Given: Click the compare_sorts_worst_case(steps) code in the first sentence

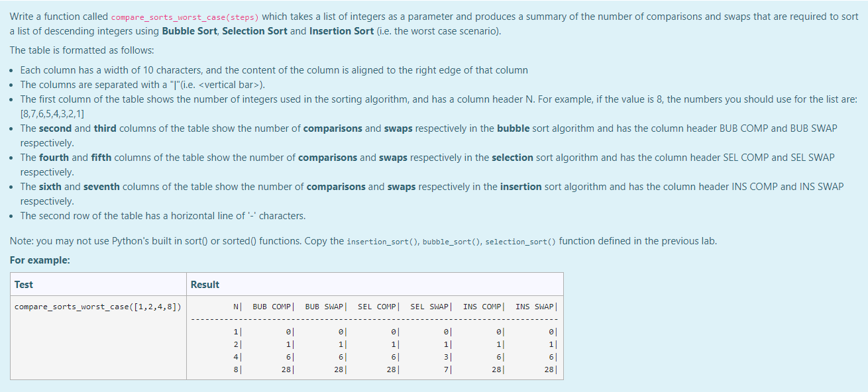Looking at the screenshot, I should click(x=185, y=17).
